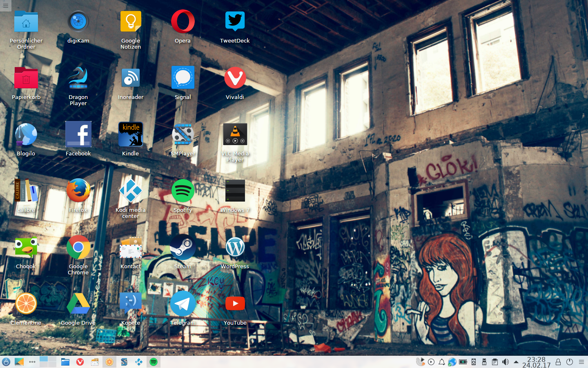Switch to first virtual desktop in pager
Viewport: 588px width, 368px height.
pos(44,359)
